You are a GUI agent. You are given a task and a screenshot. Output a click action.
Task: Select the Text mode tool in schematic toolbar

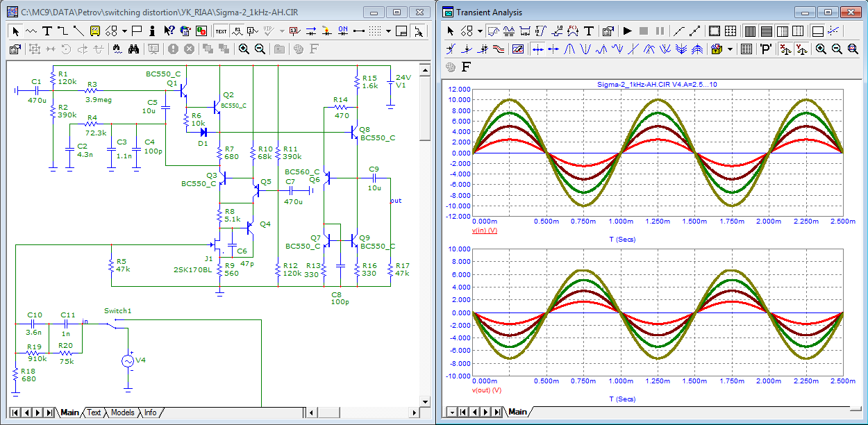coord(47,31)
